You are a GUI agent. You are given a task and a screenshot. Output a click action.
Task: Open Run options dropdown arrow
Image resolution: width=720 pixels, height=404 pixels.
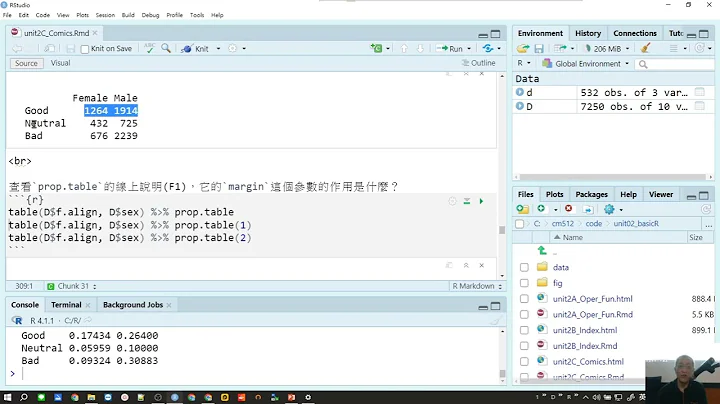(469, 48)
